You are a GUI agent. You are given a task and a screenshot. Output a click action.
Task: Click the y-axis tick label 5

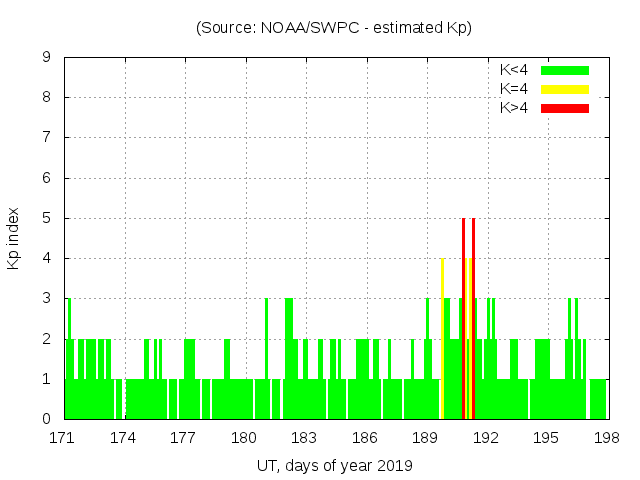tap(47, 218)
